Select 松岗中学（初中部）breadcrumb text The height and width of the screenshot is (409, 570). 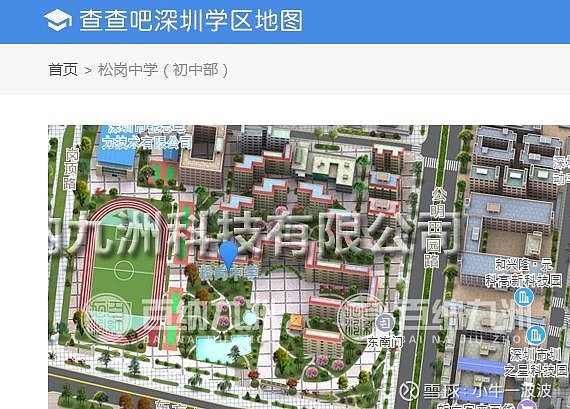163,70
